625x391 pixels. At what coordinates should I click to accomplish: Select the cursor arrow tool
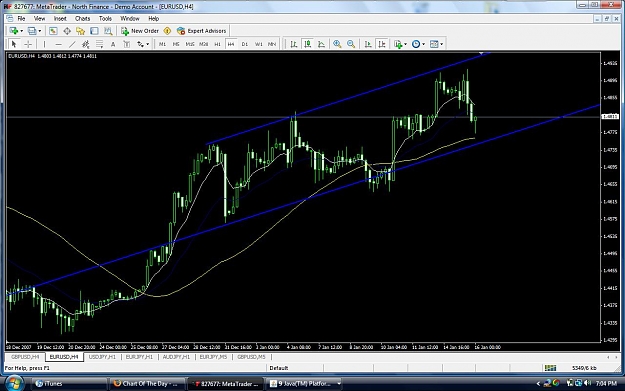(14, 44)
